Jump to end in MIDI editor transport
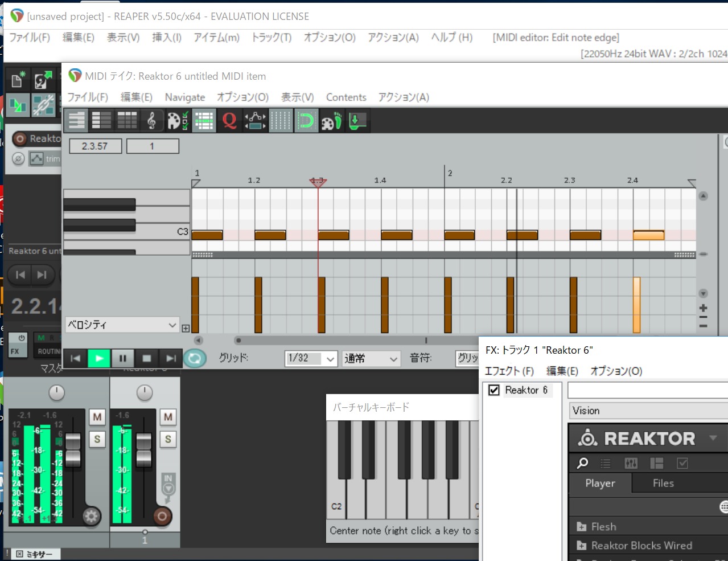The height and width of the screenshot is (561, 728). coord(171,358)
